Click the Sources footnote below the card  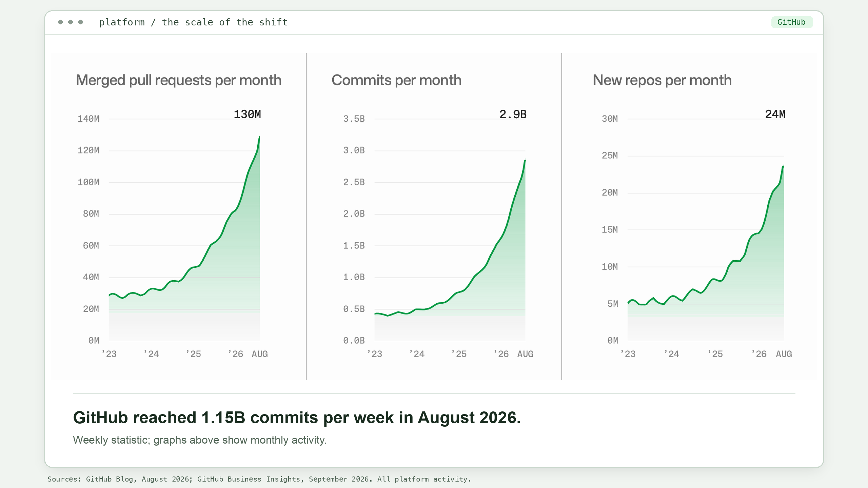259,479
